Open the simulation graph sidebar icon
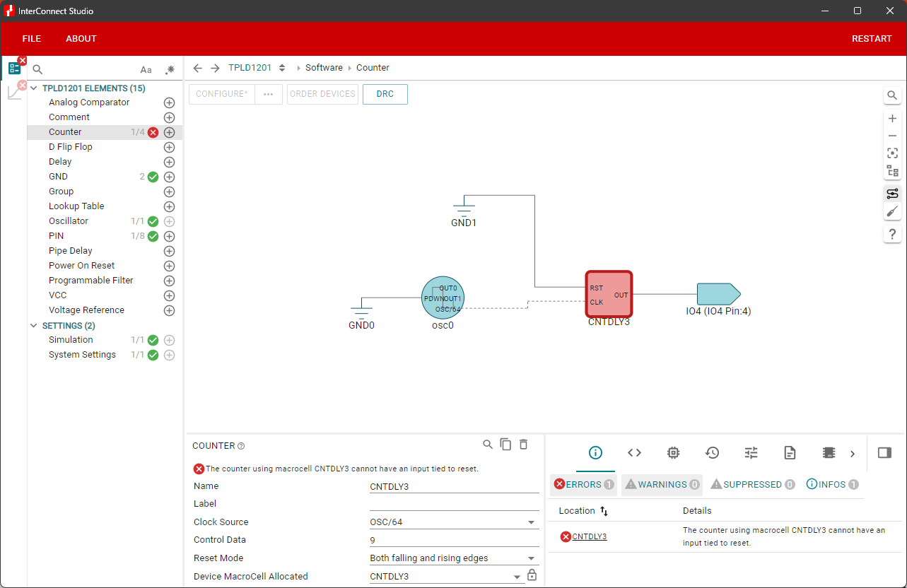This screenshot has height=588, width=907. tap(14, 92)
